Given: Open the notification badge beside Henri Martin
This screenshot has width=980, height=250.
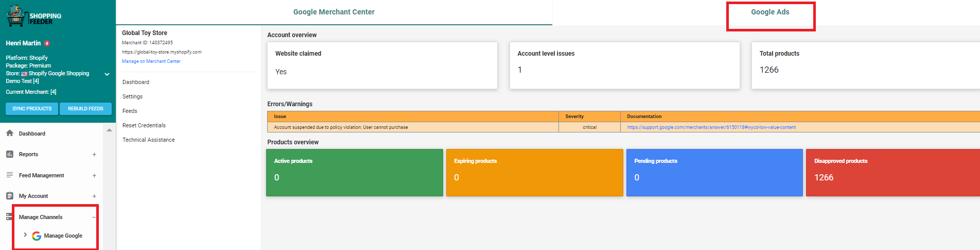Looking at the screenshot, I should tap(47, 43).
